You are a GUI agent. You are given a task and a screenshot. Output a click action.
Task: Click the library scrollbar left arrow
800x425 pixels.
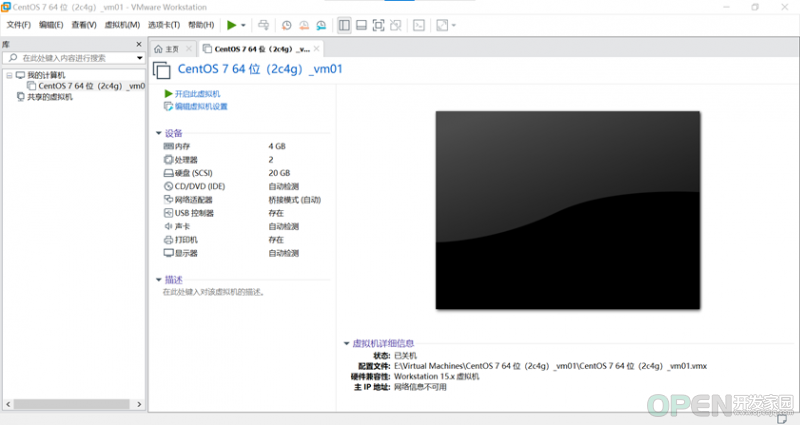pyautogui.click(x=8, y=404)
